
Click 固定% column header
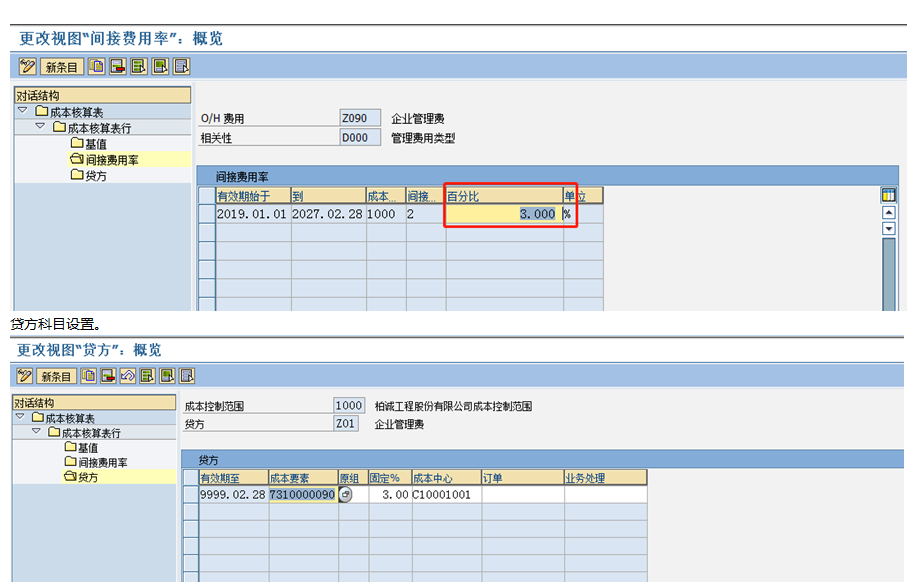coord(390,478)
